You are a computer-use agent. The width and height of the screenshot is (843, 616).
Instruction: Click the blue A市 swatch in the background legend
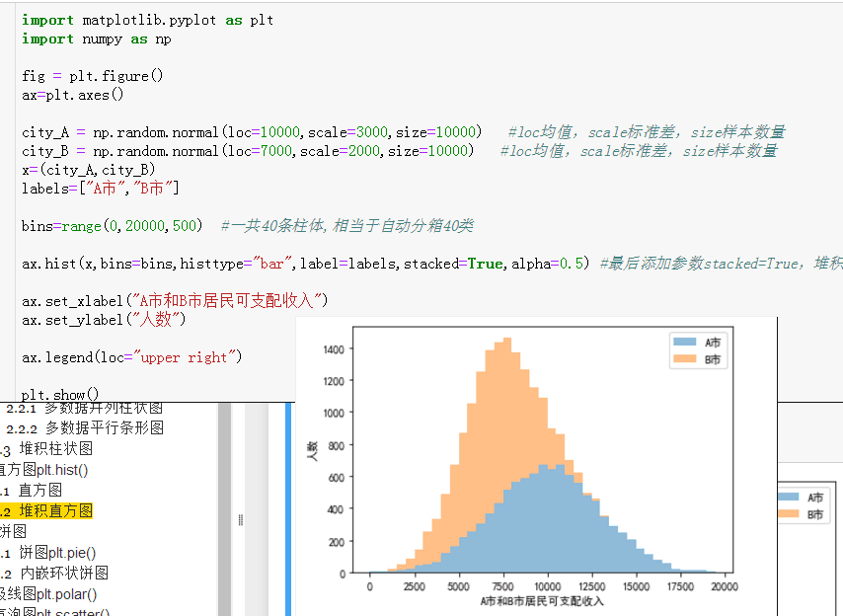[788, 498]
